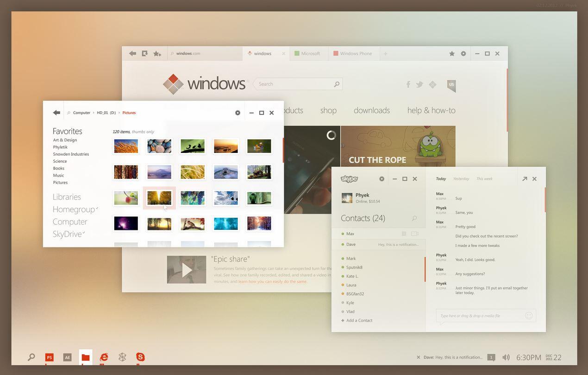Switch to the Windows Phone browser tab
Screen dimensions: 588x375
tap(353, 53)
